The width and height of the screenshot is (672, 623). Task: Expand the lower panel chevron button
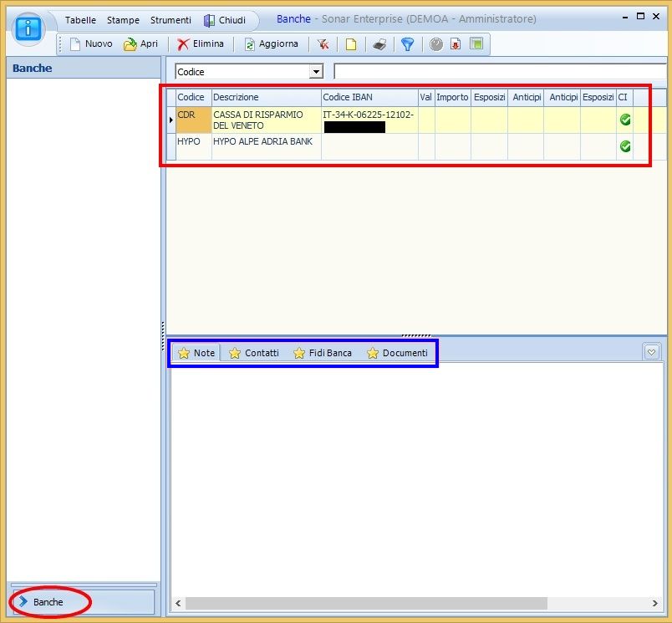pyautogui.click(x=652, y=352)
